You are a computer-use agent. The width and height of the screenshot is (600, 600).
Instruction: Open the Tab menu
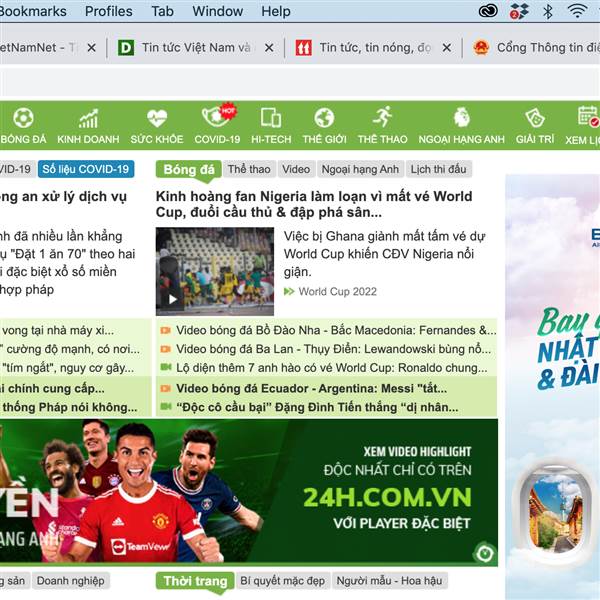[x=162, y=11]
